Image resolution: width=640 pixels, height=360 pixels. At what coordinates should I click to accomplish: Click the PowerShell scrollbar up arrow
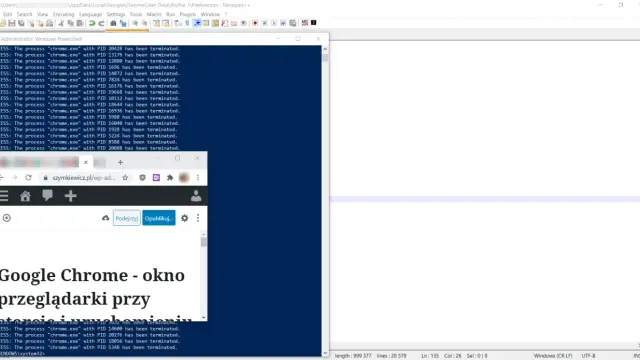point(325,49)
